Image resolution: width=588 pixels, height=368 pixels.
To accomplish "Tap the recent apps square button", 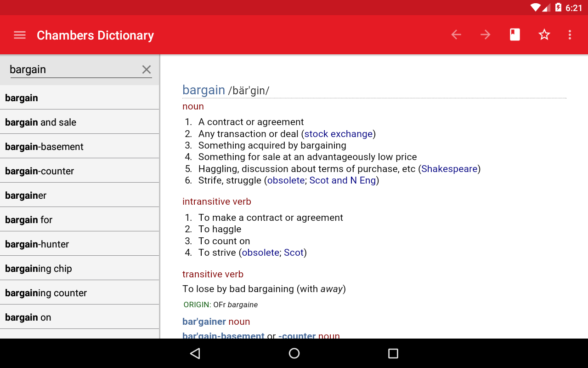I will pyautogui.click(x=393, y=353).
